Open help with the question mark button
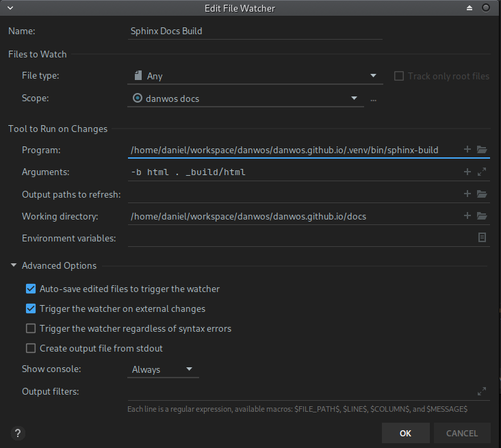 point(18,433)
